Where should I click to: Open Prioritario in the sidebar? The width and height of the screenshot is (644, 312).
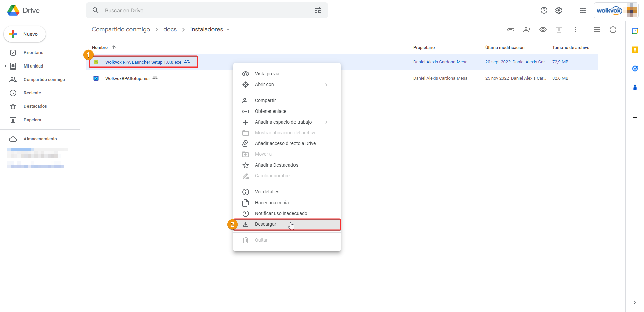[x=34, y=53]
